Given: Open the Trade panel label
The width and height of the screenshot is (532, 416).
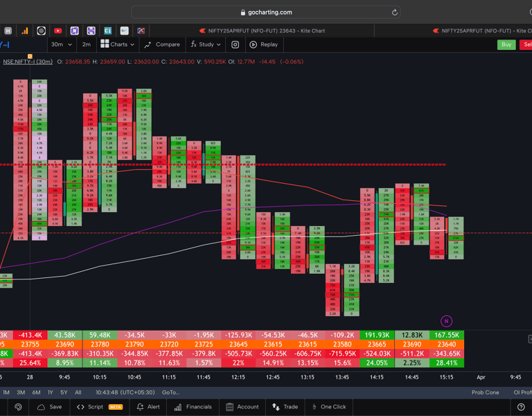Looking at the screenshot, I should (x=290, y=407).
